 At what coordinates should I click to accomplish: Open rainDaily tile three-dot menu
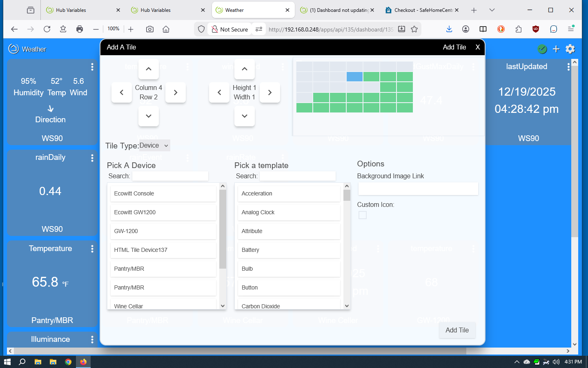click(92, 158)
